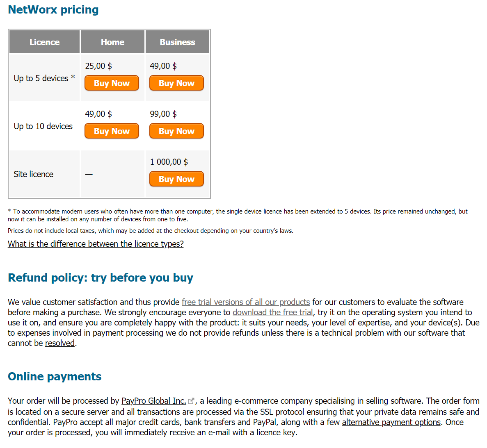Screen dimensions: 487x448
Task: Open free trial versions of all products link
Action: pos(245,302)
